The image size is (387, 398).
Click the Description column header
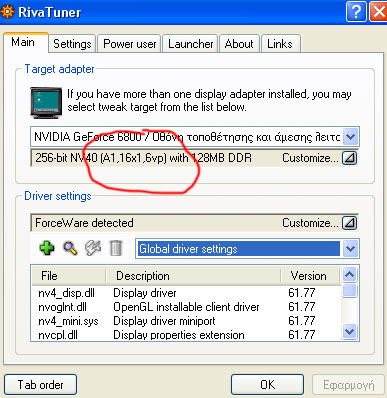[193, 276]
